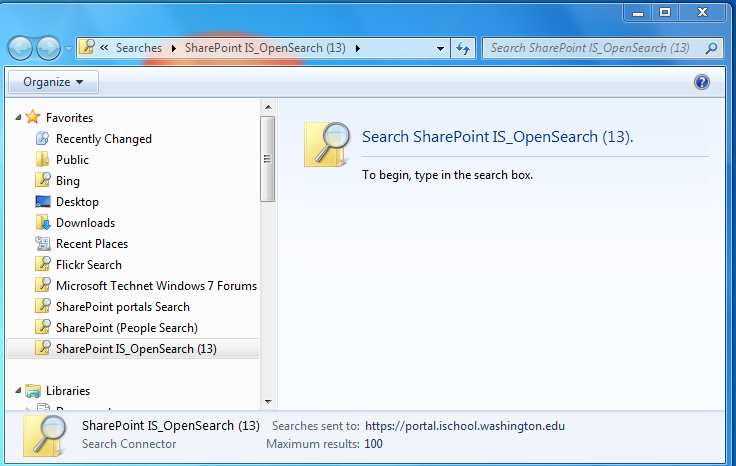Click the Bing search connector icon
This screenshot has height=466, width=736.
[x=43, y=181]
